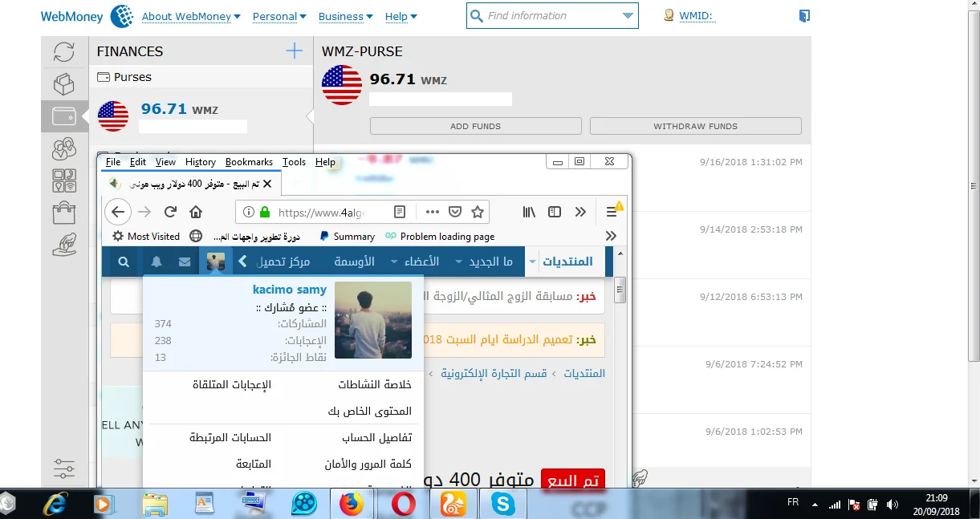Open the Find information dropdown arrow
This screenshot has width=980, height=519.
(628, 16)
